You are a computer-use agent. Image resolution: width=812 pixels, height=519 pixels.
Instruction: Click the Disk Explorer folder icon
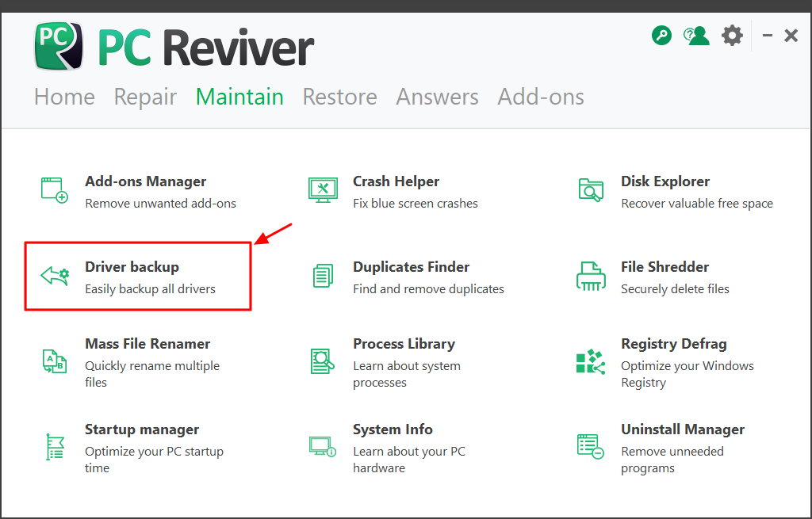[x=591, y=190]
